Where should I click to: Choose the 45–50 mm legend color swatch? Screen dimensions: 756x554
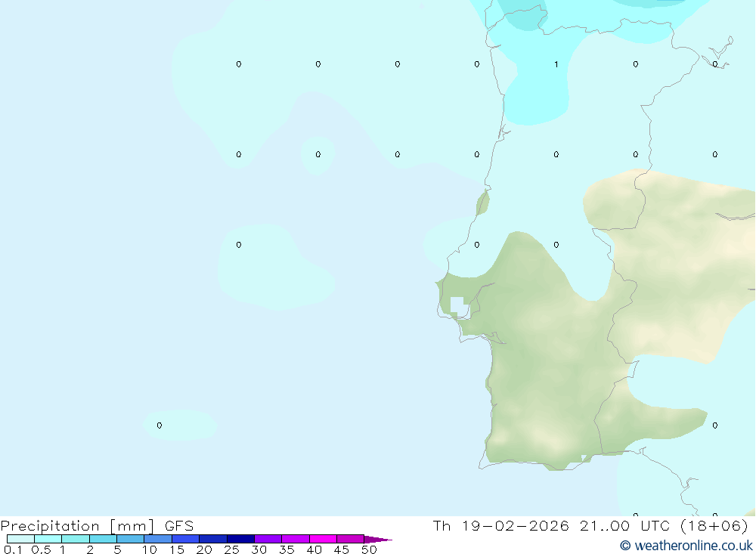(x=351, y=539)
